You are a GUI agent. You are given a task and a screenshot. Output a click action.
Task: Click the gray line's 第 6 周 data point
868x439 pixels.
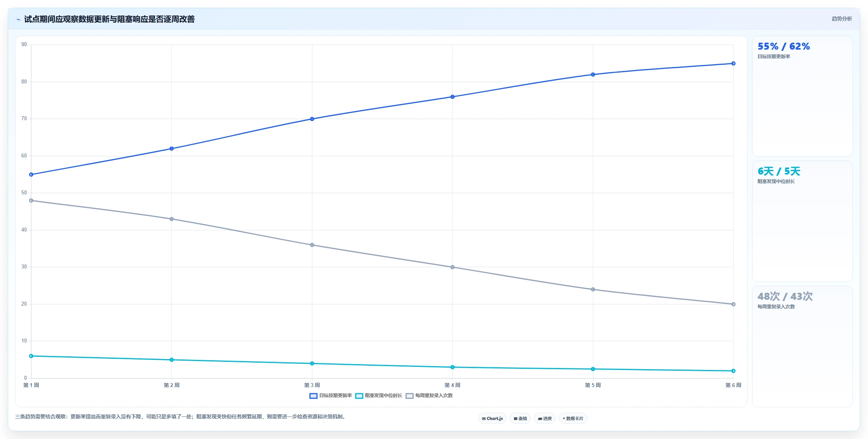pyautogui.click(x=733, y=304)
